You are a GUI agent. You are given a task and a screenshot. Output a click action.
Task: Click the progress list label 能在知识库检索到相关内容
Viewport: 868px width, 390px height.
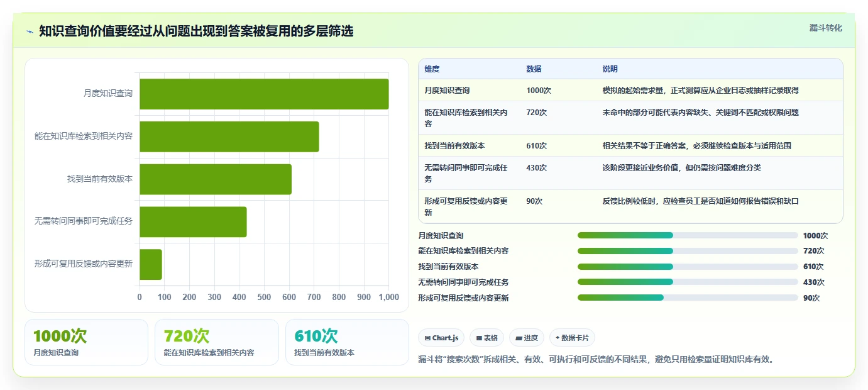pos(463,251)
